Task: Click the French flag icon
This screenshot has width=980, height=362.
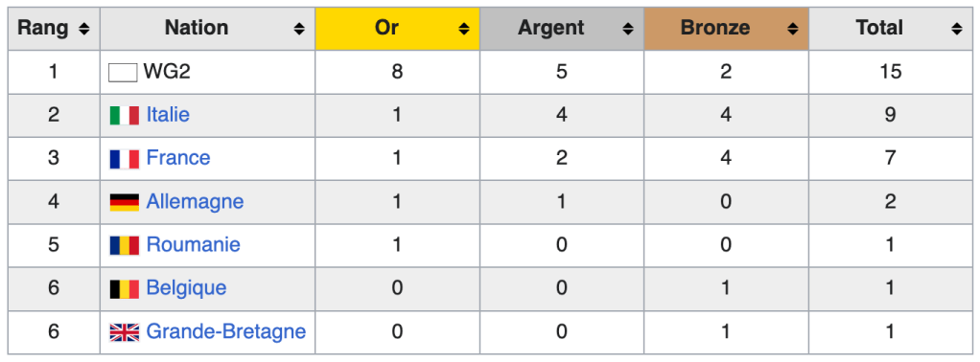Action: pos(125,159)
